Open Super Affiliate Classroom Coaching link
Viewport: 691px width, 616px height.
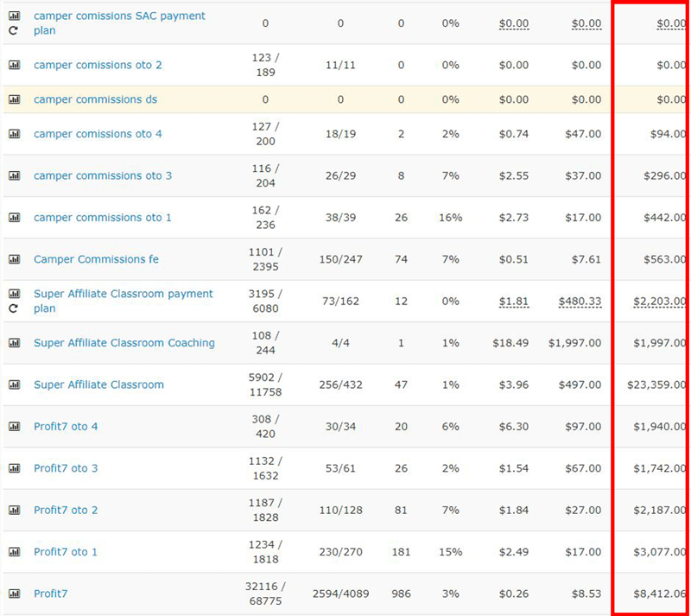pos(124,343)
